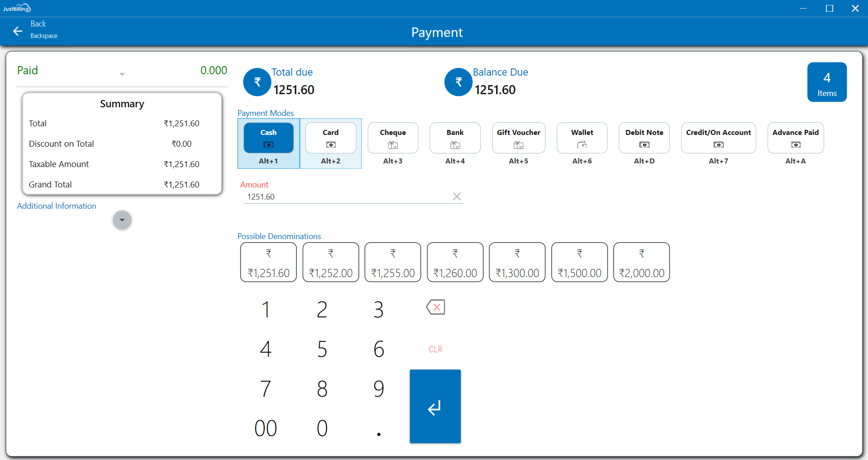
Task: Pick the ₹1,300.00 denomination
Action: tap(517, 262)
